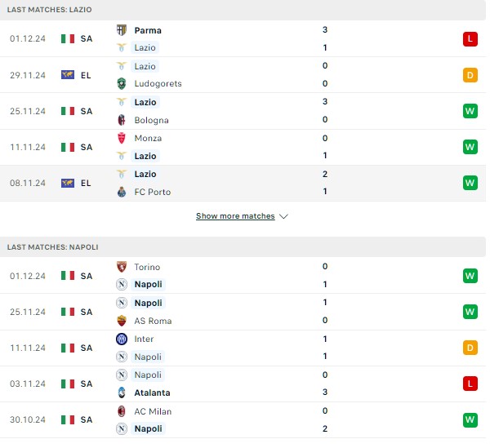Open the Napoli vs AS Roma match row
Screen dimensions: 490x448
(243, 312)
